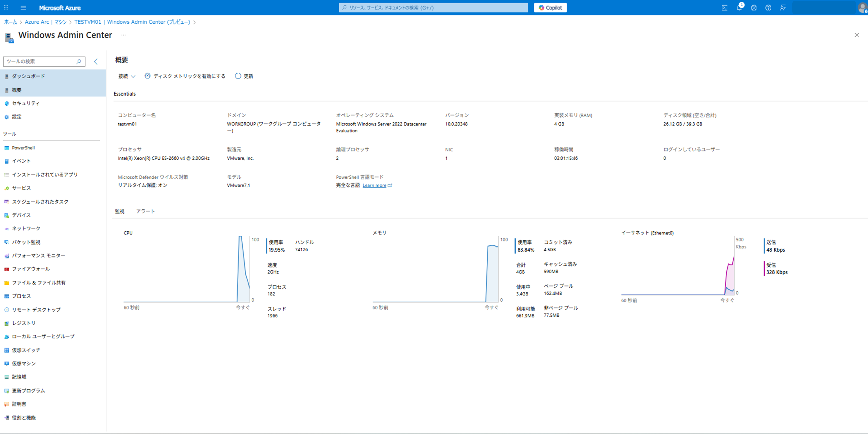Screen dimensions: 868x434
Task: Expand the 接続 dropdown
Action: tap(126, 76)
